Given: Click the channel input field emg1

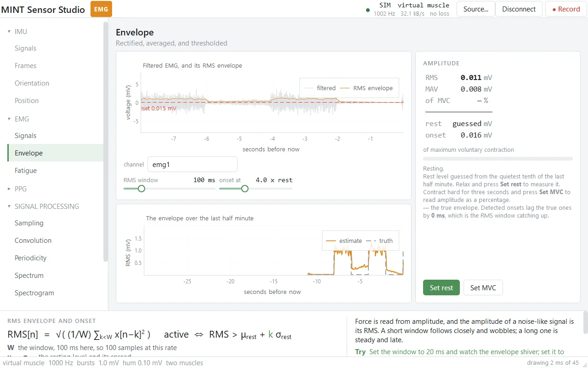Looking at the screenshot, I should pos(192,164).
